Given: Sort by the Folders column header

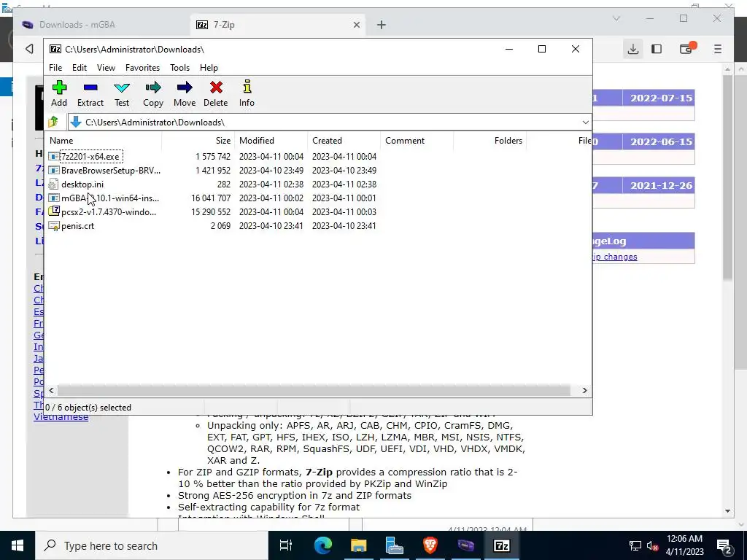Looking at the screenshot, I should coord(489,141).
